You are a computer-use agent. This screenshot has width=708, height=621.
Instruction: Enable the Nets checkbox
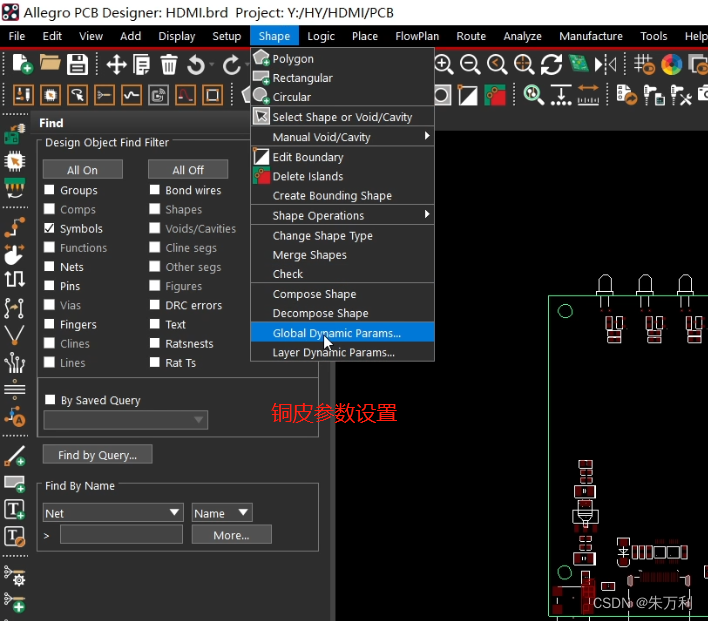pos(50,267)
